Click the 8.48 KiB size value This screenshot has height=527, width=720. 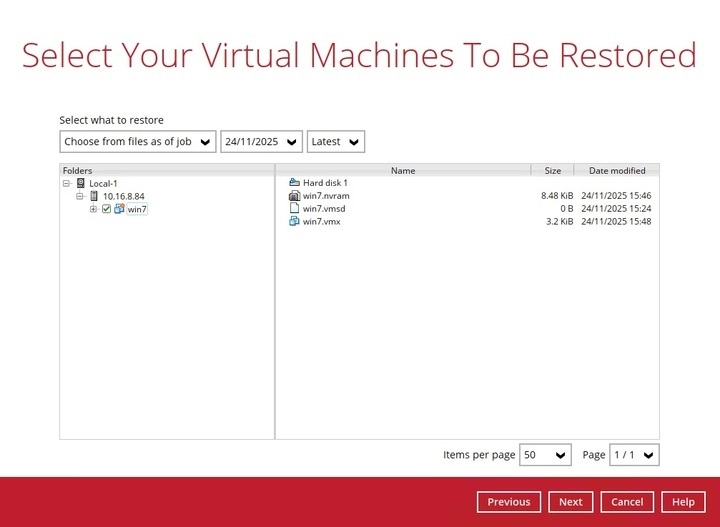pos(557,196)
